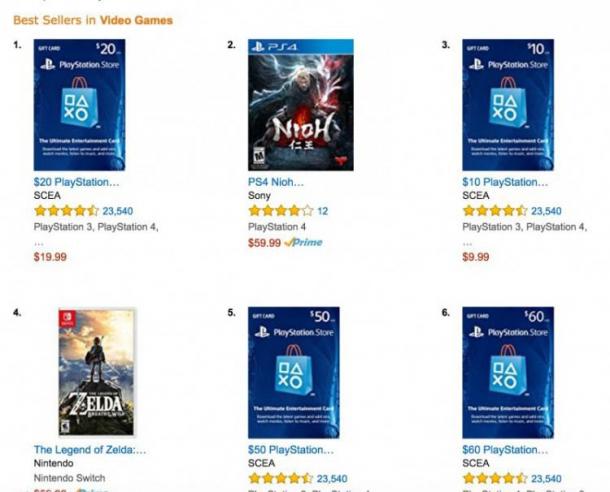Open the '$10 PlayStation...' title link
This screenshot has height=492, width=610.
click(x=505, y=182)
